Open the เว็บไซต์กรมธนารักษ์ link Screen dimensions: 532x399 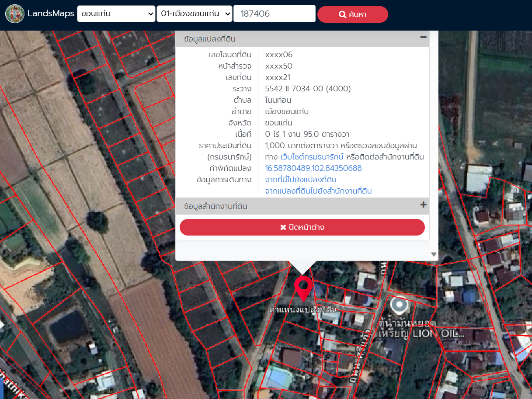coord(312,157)
